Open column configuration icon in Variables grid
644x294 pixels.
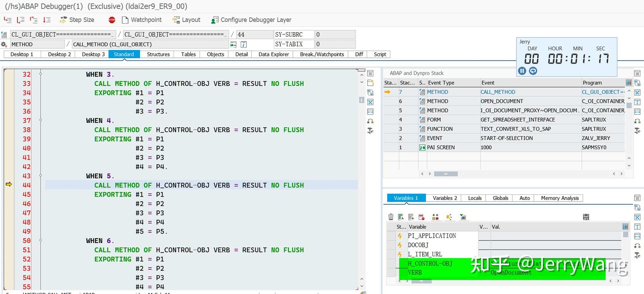(625, 227)
